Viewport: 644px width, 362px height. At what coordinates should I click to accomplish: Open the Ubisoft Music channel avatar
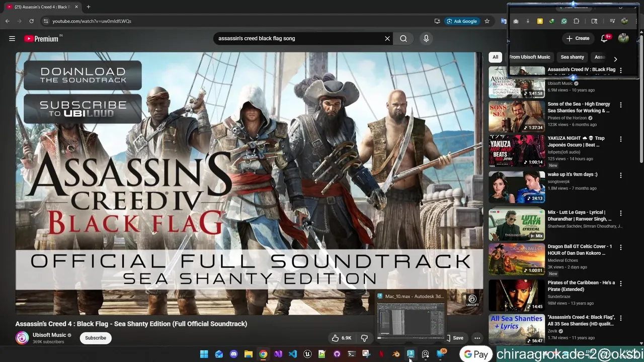tap(22, 338)
